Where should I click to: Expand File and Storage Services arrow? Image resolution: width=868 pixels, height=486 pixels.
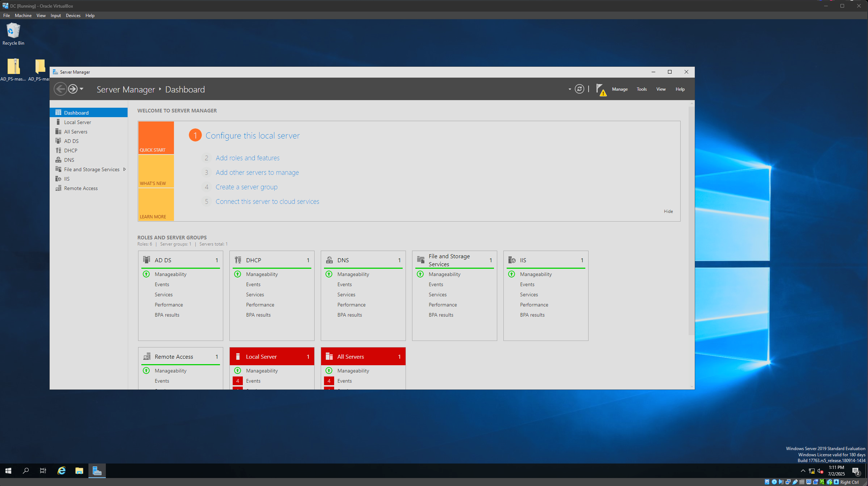coord(124,169)
